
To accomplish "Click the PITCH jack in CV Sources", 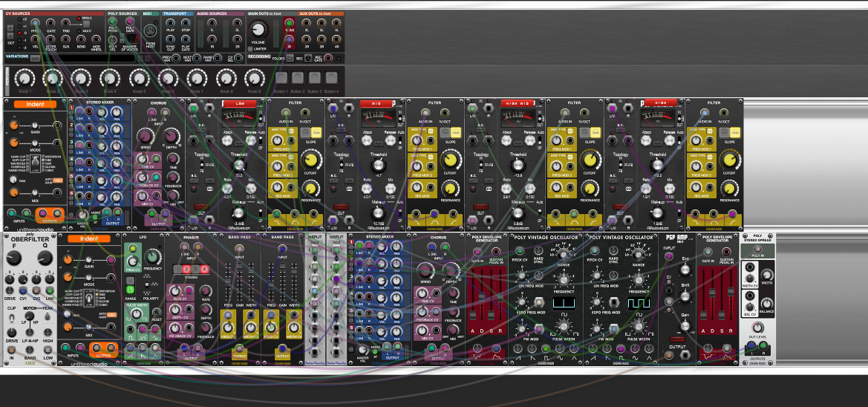I will click(35, 23).
